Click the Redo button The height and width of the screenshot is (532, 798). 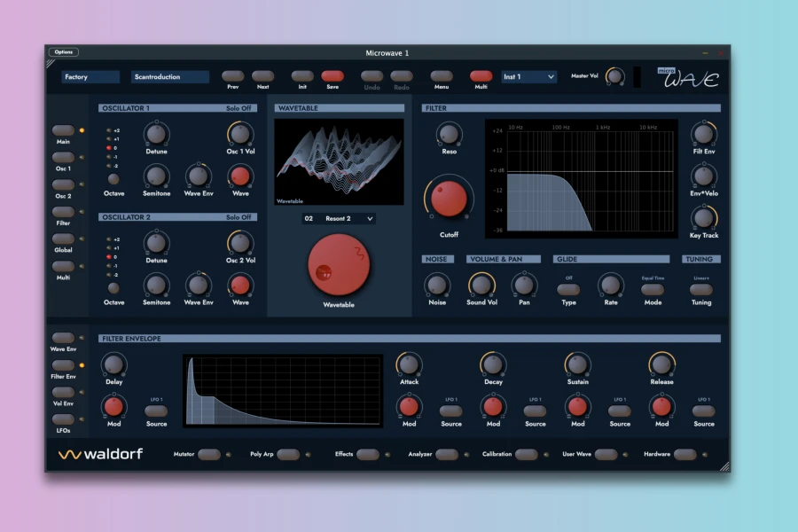tap(402, 76)
